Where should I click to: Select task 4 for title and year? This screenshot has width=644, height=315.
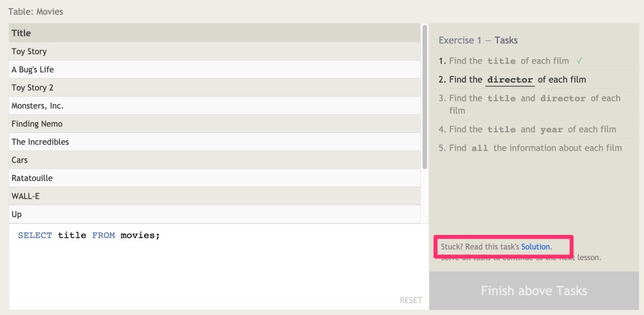click(532, 130)
